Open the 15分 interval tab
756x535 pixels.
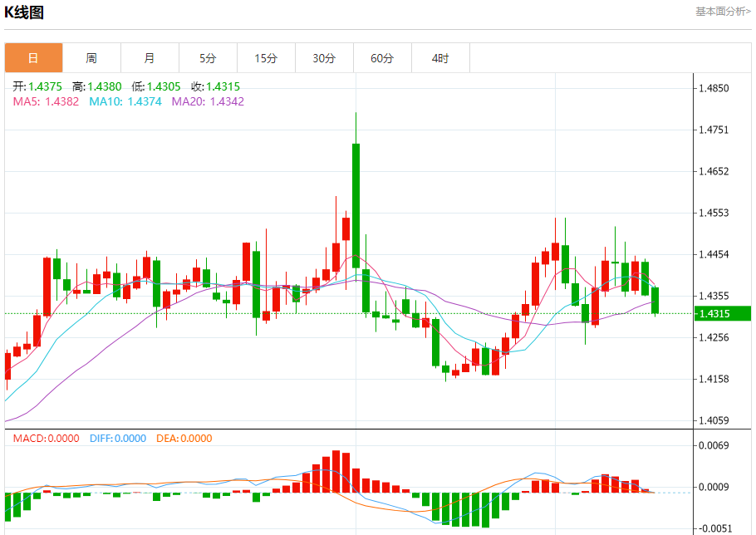(x=266, y=58)
